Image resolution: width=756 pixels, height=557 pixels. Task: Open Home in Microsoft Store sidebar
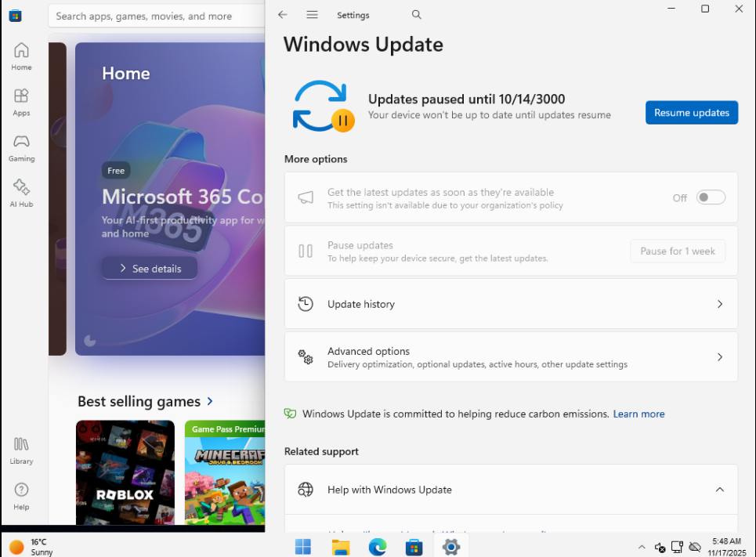pyautogui.click(x=21, y=56)
